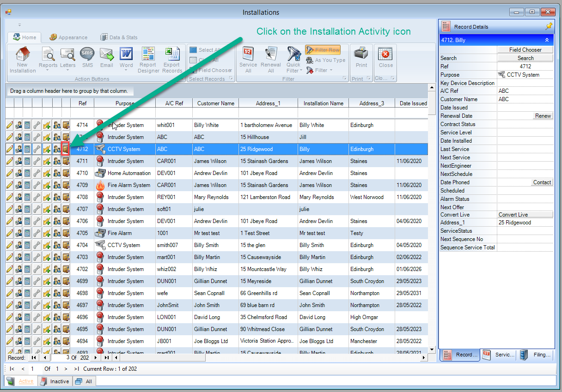The width and height of the screenshot is (562, 392).
Task: Click Installation Activity icon on row 4712
Action: 66,149
